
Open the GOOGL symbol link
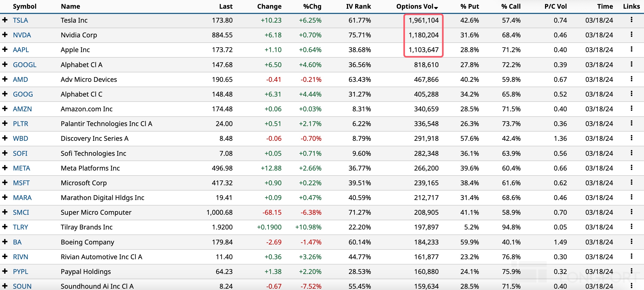pos(24,65)
